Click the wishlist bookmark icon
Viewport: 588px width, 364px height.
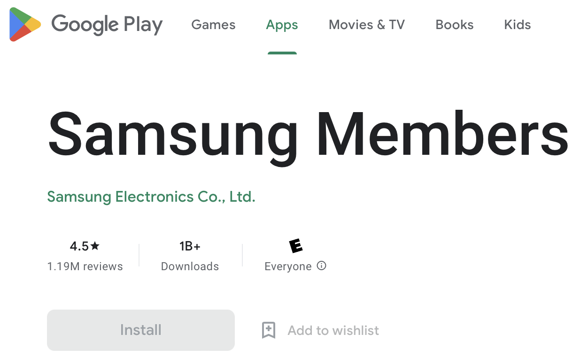[x=268, y=330]
